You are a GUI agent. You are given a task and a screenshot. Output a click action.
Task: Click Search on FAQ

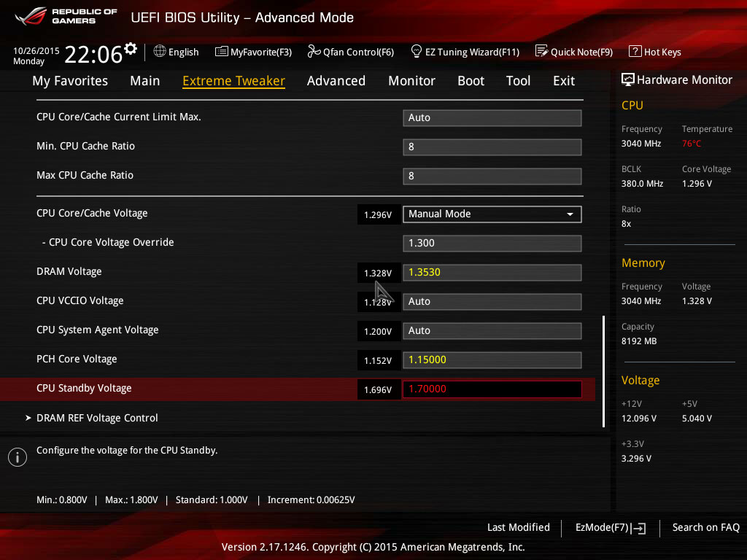(705, 528)
